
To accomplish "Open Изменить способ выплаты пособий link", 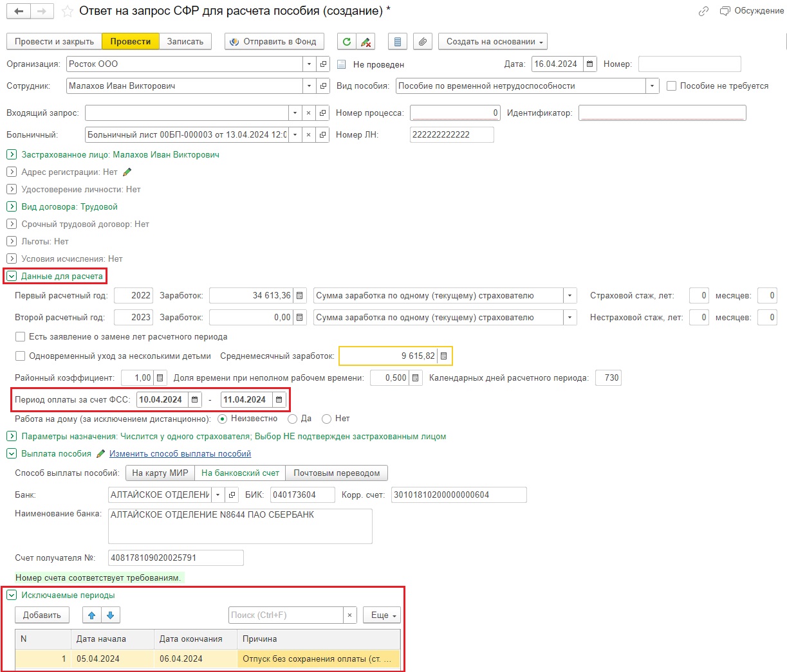I will pos(180,454).
